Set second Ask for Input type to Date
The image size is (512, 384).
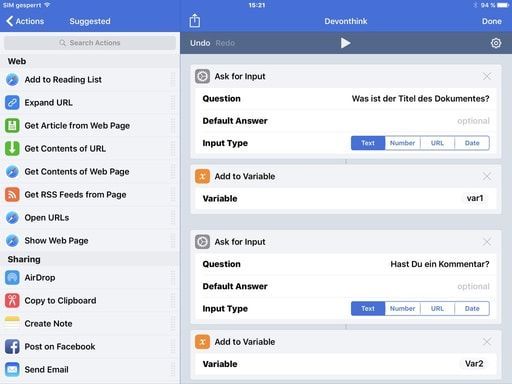tap(472, 309)
